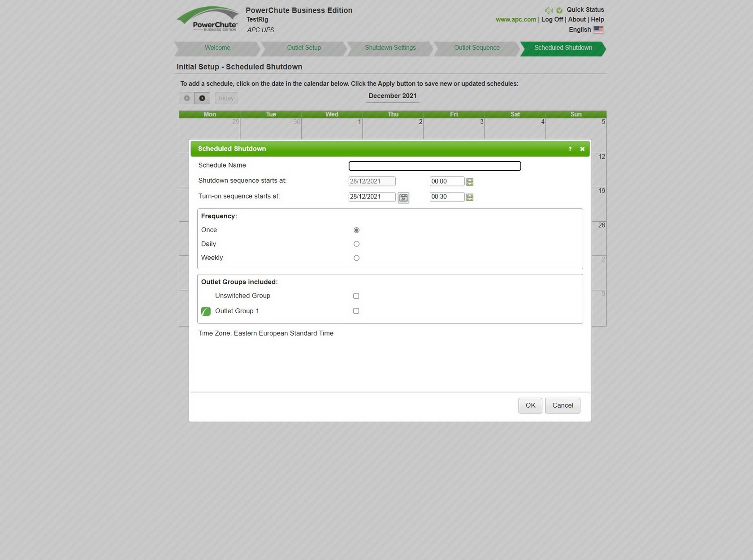Image resolution: width=753 pixels, height=560 pixels.
Task: Click the Log Off link
Action: [552, 20]
